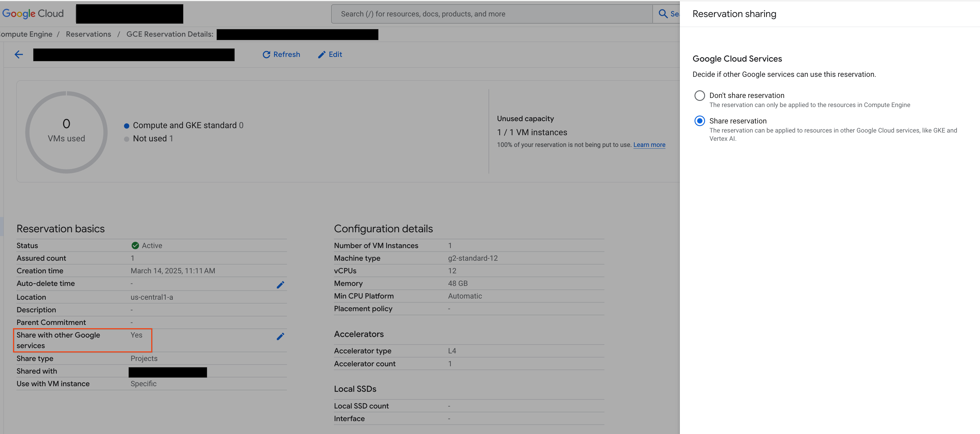Click the green Active status checkmark icon

click(x=136, y=245)
